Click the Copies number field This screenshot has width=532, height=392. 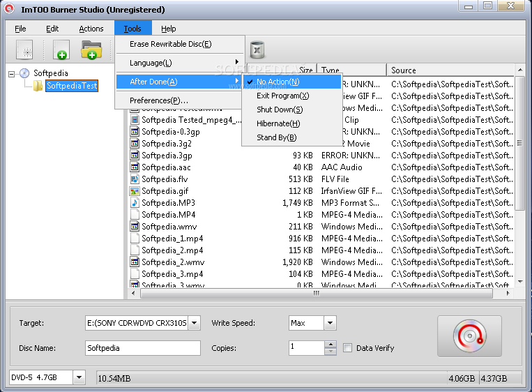click(307, 348)
